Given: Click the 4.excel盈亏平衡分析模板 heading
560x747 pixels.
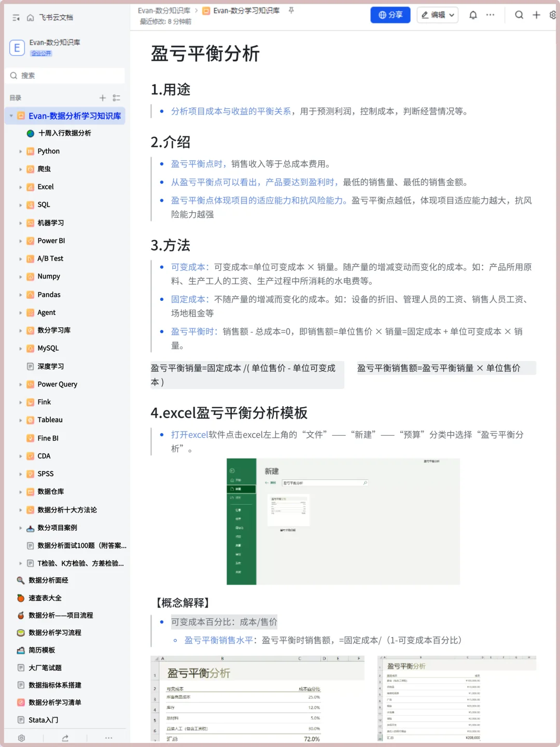Looking at the screenshot, I should (229, 413).
